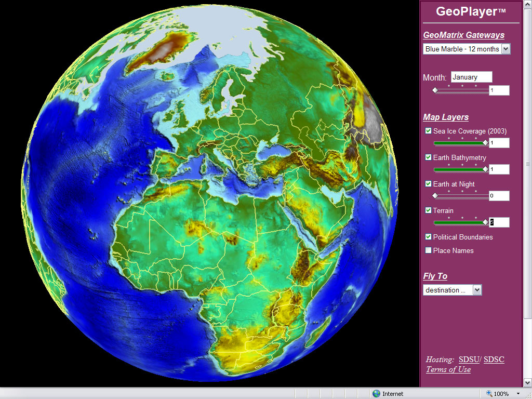
Task: Click the Earth at Night slider handle
Action: pos(435,196)
